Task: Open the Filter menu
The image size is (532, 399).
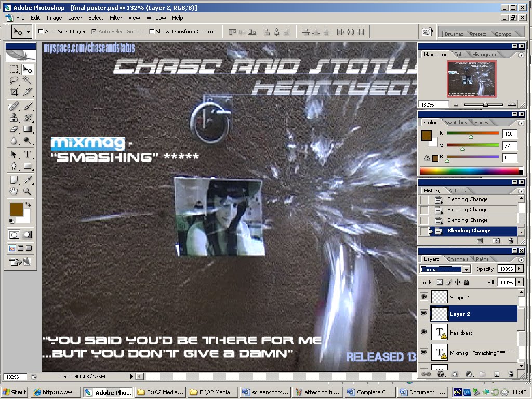Action: pyautogui.click(x=115, y=17)
